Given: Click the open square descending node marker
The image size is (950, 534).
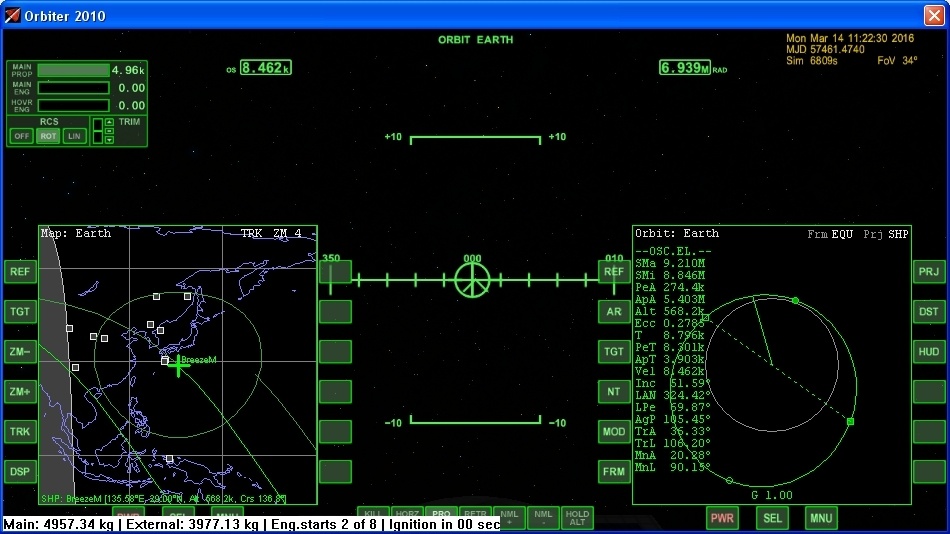Looking at the screenshot, I should (706, 318).
